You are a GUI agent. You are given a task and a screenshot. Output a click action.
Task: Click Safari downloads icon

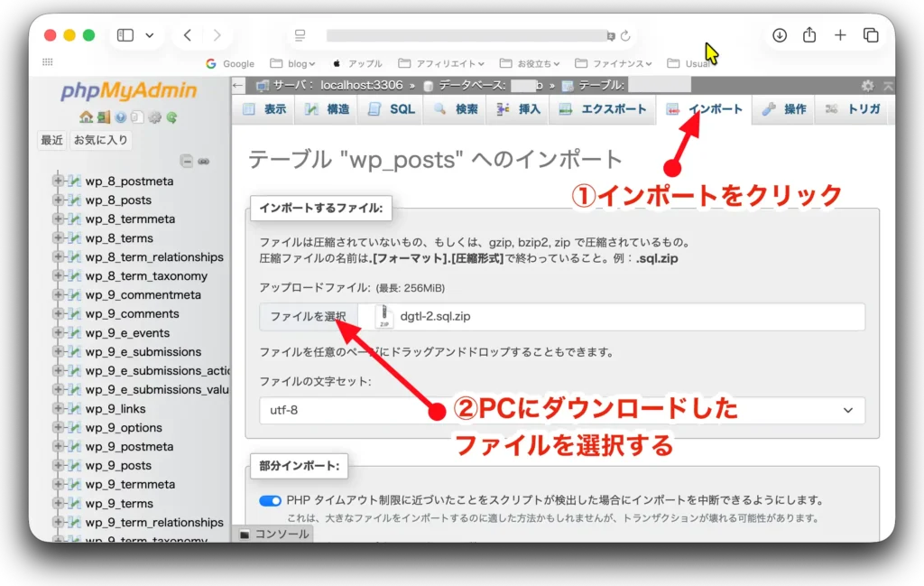(x=780, y=35)
